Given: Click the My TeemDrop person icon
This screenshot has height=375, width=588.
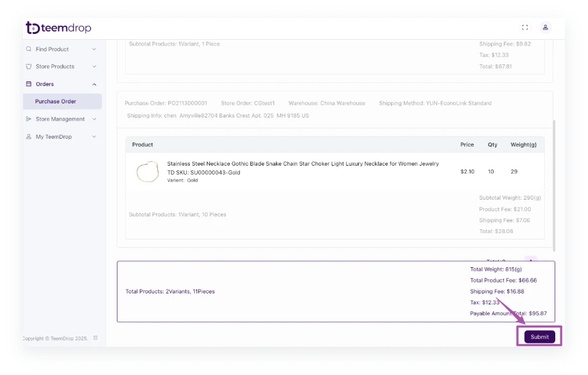Looking at the screenshot, I should click(x=28, y=137).
